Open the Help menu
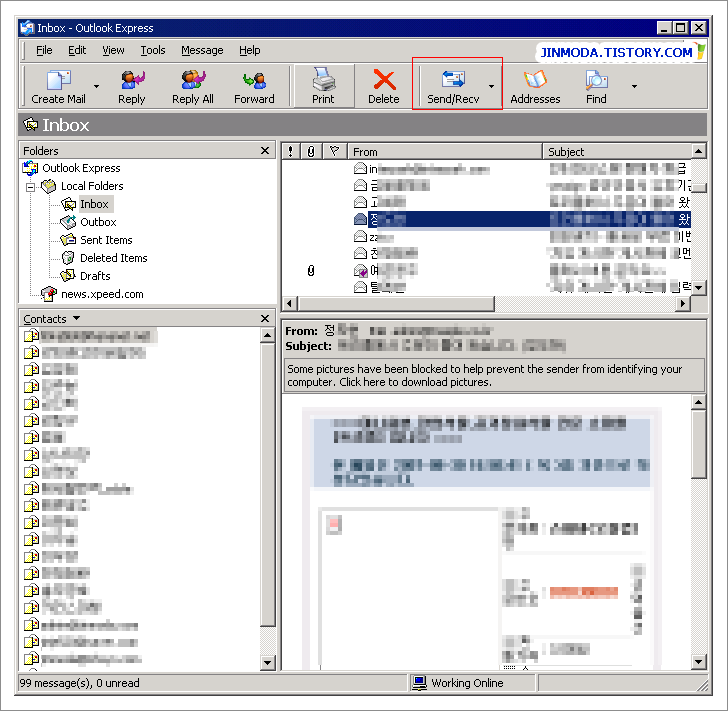This screenshot has height=711, width=728. click(x=250, y=50)
